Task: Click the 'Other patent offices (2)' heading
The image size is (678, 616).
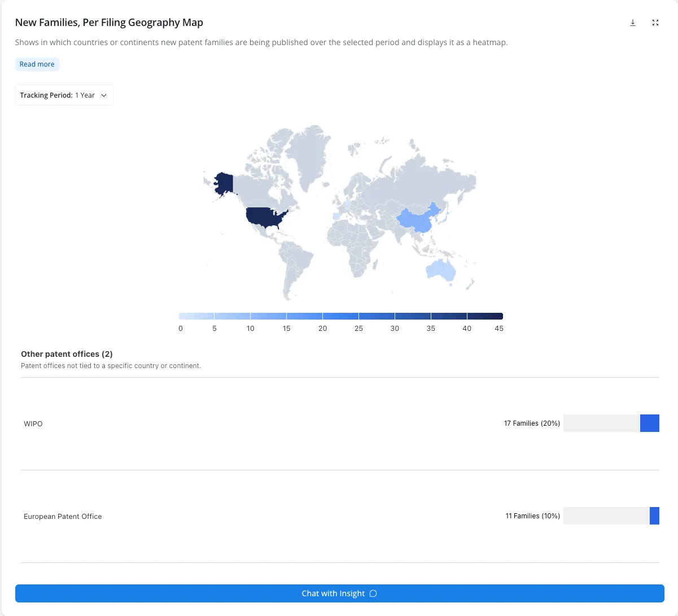Action: tap(67, 354)
